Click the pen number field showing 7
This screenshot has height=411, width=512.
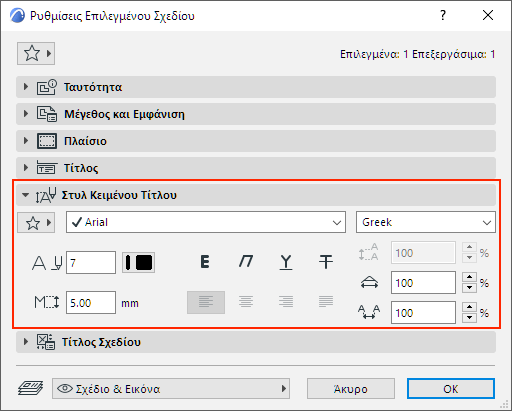[x=91, y=263]
